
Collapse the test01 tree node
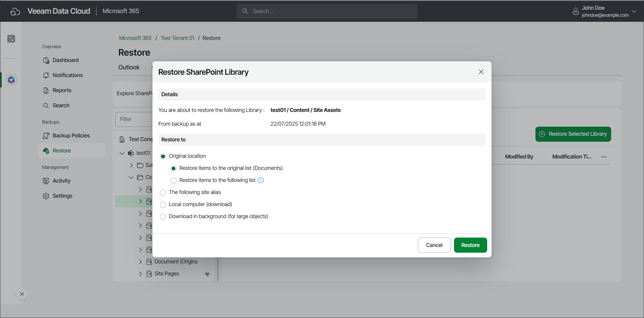click(122, 153)
